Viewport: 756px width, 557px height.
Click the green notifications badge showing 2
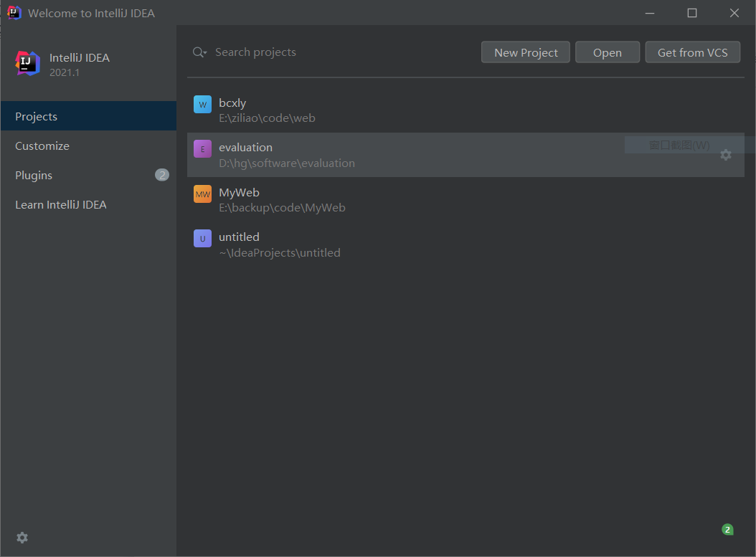pyautogui.click(x=727, y=530)
